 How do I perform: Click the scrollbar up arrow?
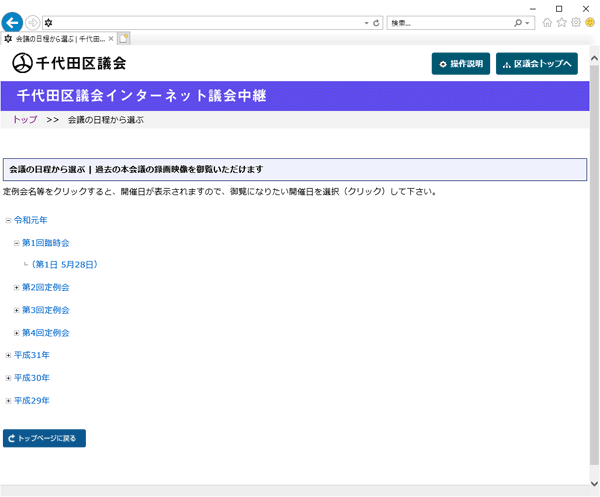pyautogui.click(x=594, y=59)
